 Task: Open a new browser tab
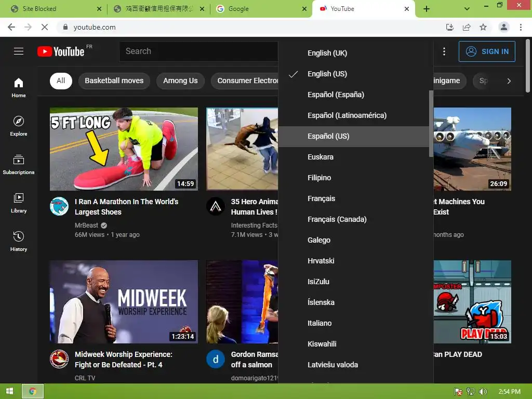coord(427,9)
